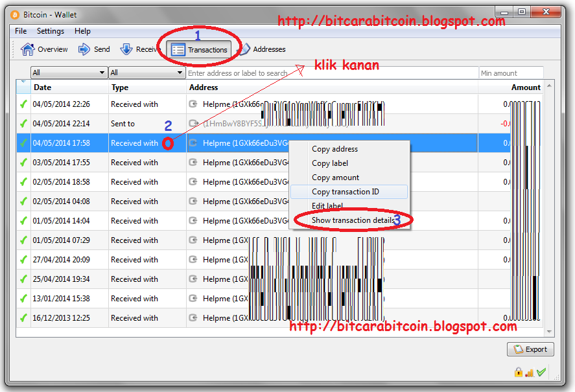Click the Min amount input field

click(510, 73)
